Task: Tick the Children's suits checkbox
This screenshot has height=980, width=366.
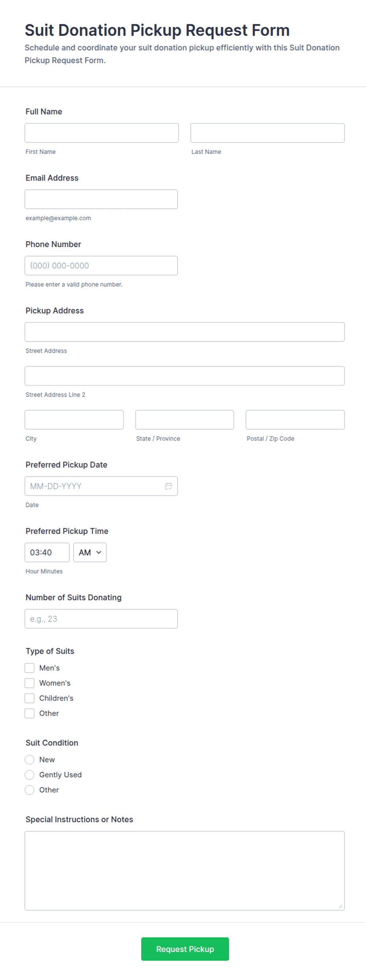Action: coord(30,698)
